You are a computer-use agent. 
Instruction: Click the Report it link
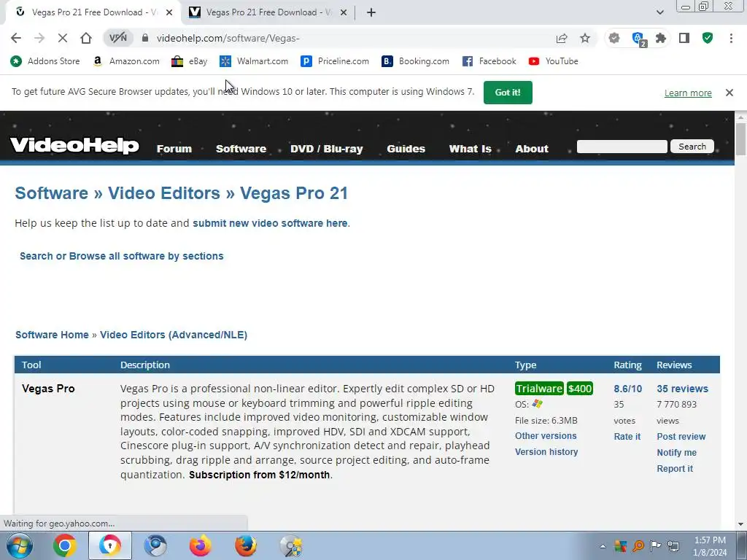coord(675,469)
